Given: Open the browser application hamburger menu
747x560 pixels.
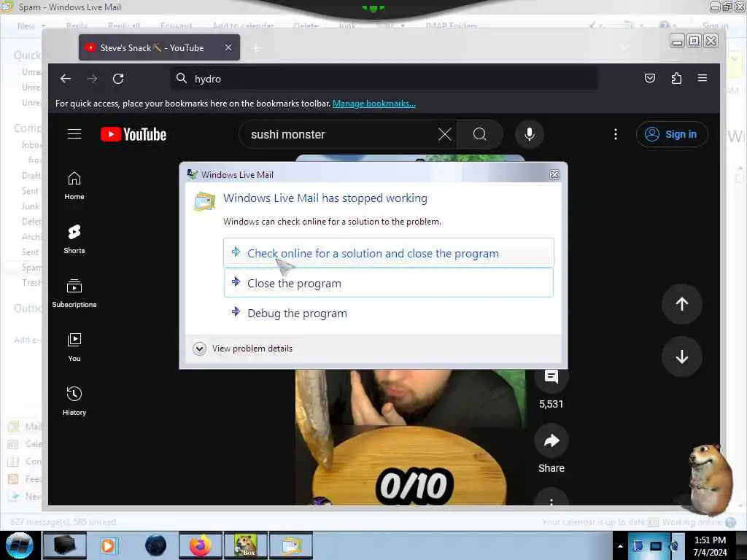Looking at the screenshot, I should [x=703, y=78].
